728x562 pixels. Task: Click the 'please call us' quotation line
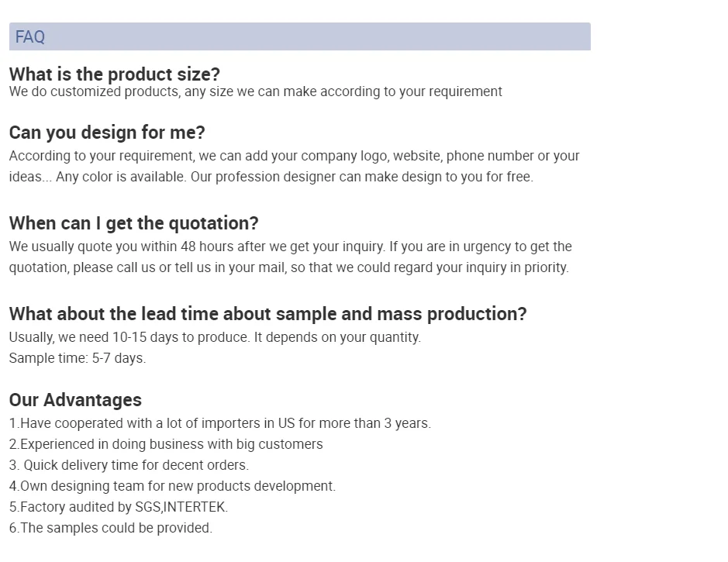click(x=288, y=267)
